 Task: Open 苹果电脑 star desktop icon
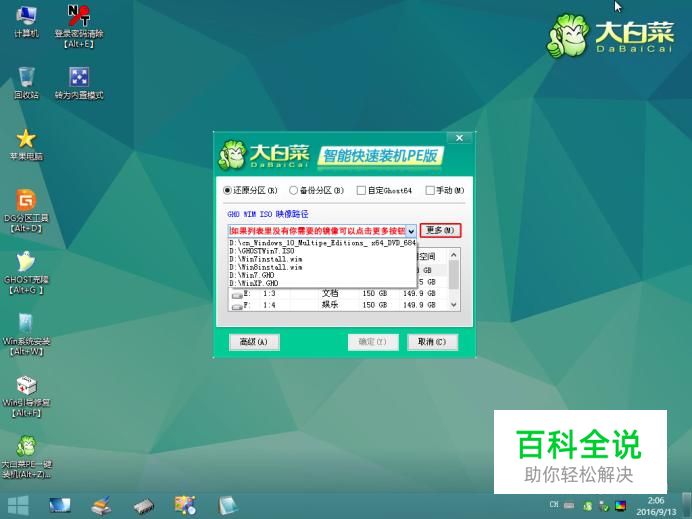point(26,145)
